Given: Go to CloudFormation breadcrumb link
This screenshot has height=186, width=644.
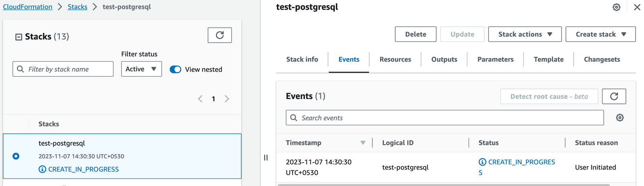Looking at the screenshot, I should tap(27, 7).
